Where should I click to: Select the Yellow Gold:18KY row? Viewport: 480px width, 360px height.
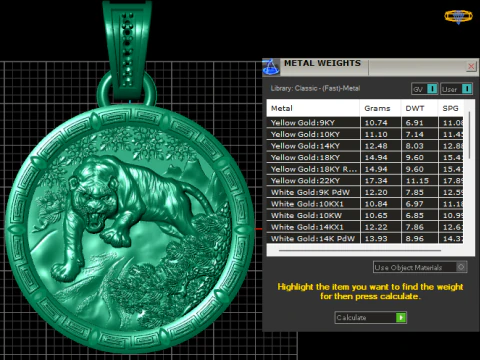tap(365, 157)
